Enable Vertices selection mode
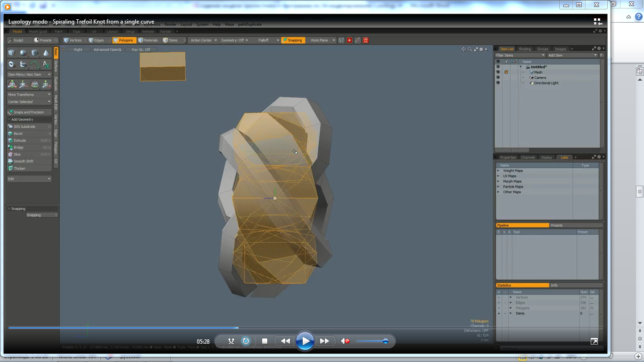Screen dimensions: 644x362 73,40
